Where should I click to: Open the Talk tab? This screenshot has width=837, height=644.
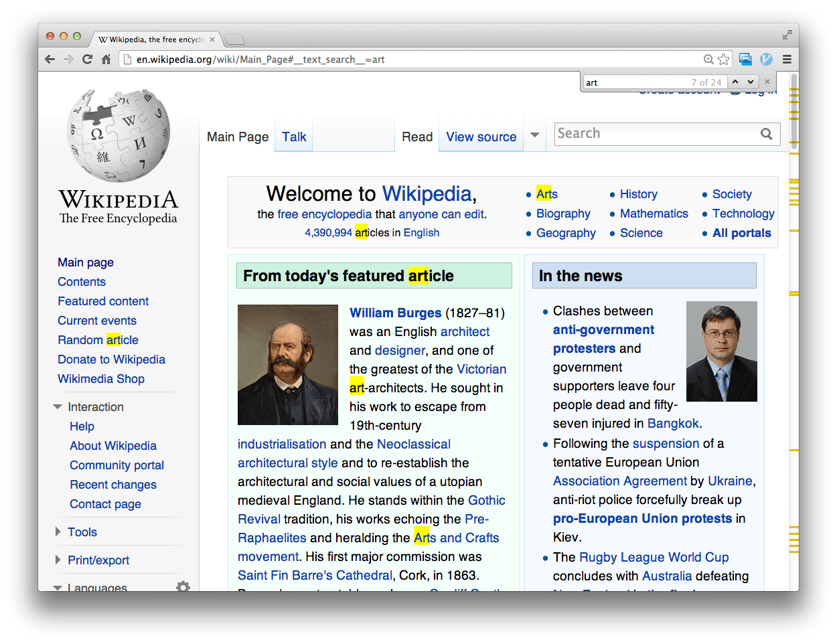tap(294, 137)
